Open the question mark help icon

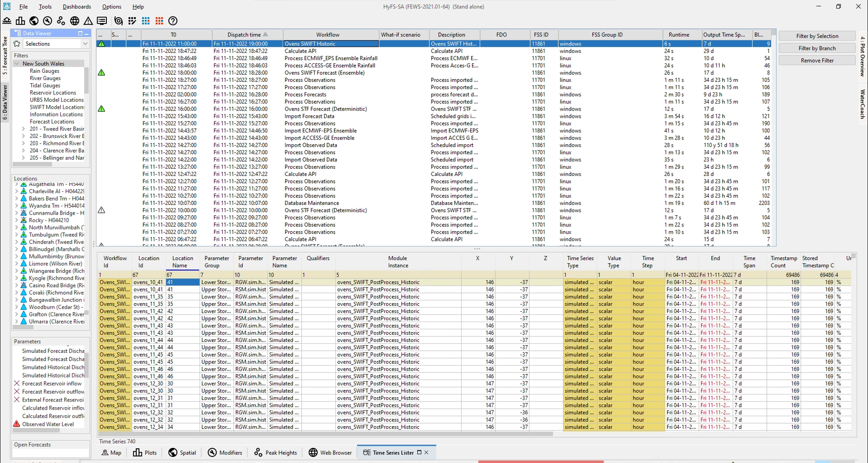click(173, 21)
